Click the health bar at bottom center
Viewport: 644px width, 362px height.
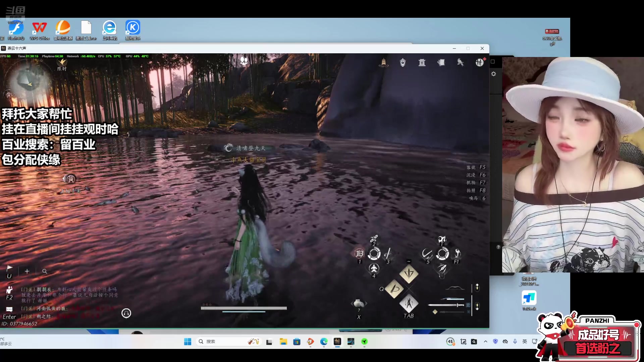244,308
